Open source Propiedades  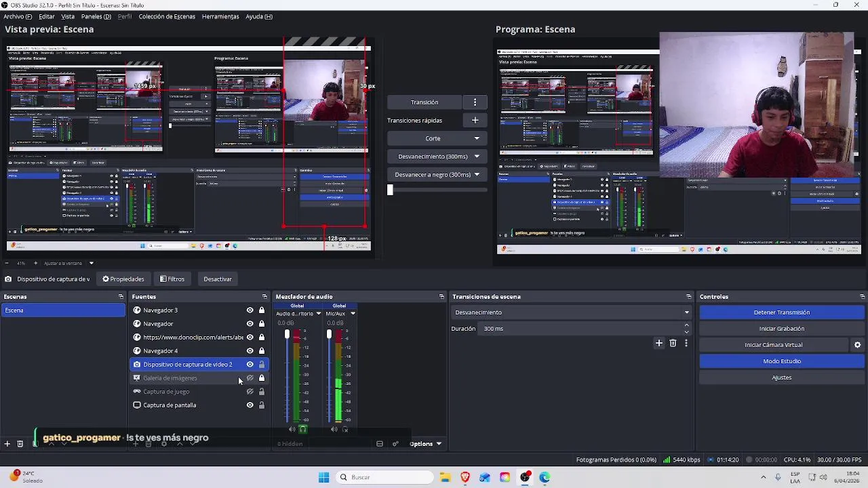123,279
